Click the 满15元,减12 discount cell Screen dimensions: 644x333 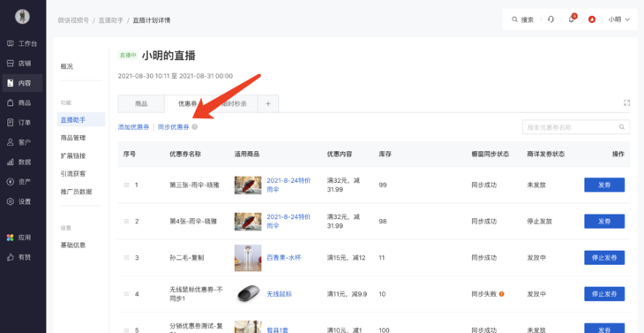point(346,258)
